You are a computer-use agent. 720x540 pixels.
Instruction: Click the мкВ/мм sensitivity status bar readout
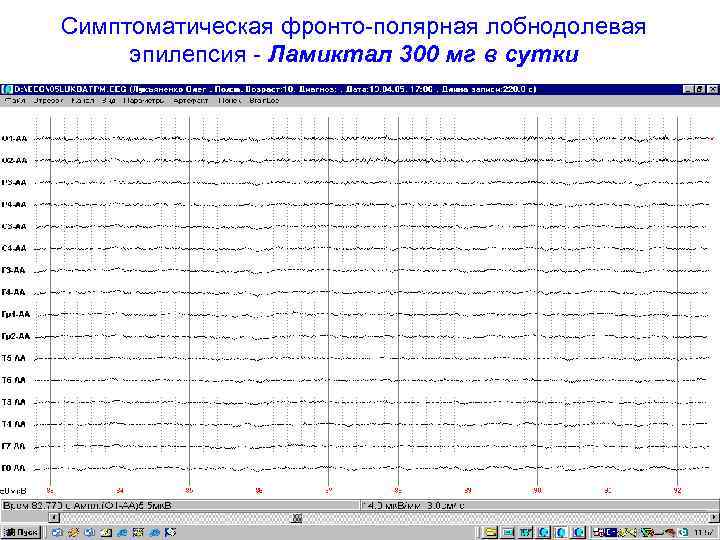pyautogui.click(x=415, y=506)
